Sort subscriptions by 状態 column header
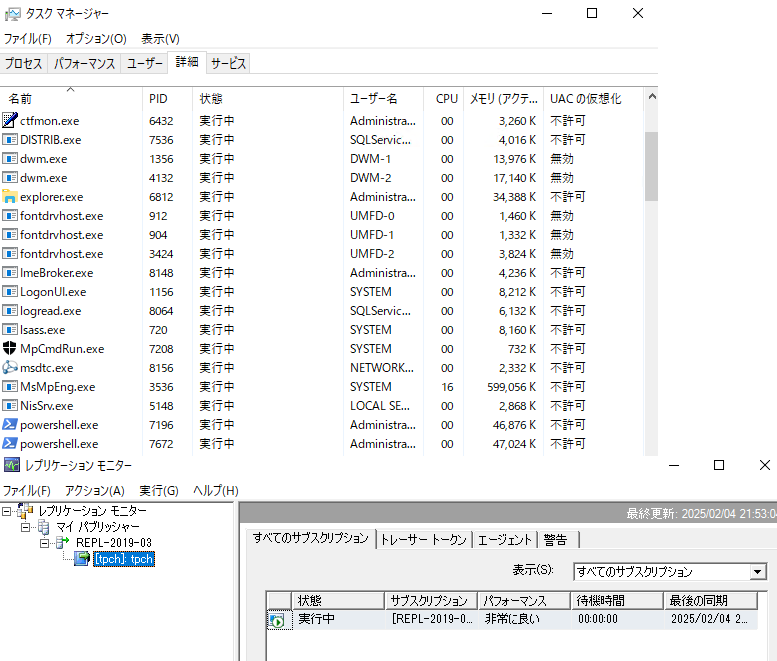Screen dimensions: 777x661 pos(338,601)
